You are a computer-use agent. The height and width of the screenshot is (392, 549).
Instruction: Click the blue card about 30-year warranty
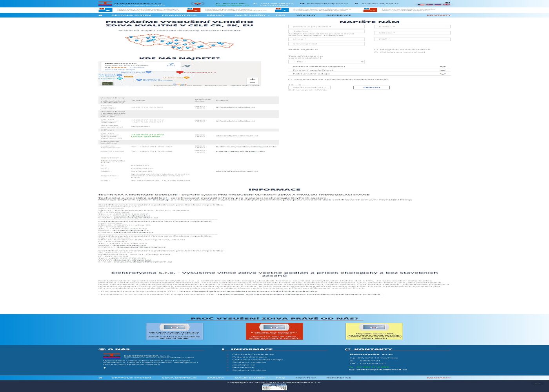click(x=175, y=331)
